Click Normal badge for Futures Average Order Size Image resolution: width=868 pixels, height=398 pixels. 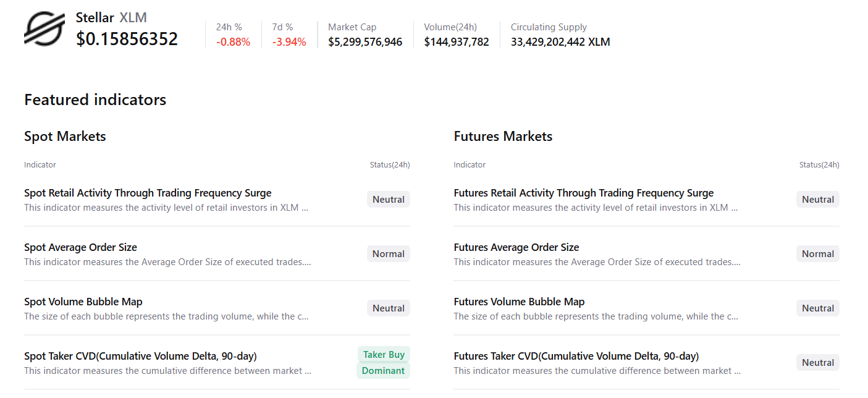tap(818, 254)
